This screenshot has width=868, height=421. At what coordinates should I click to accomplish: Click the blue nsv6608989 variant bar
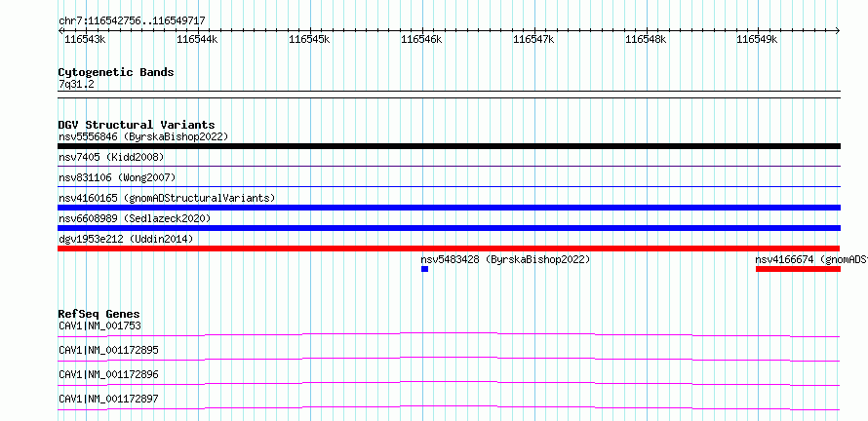tap(449, 228)
